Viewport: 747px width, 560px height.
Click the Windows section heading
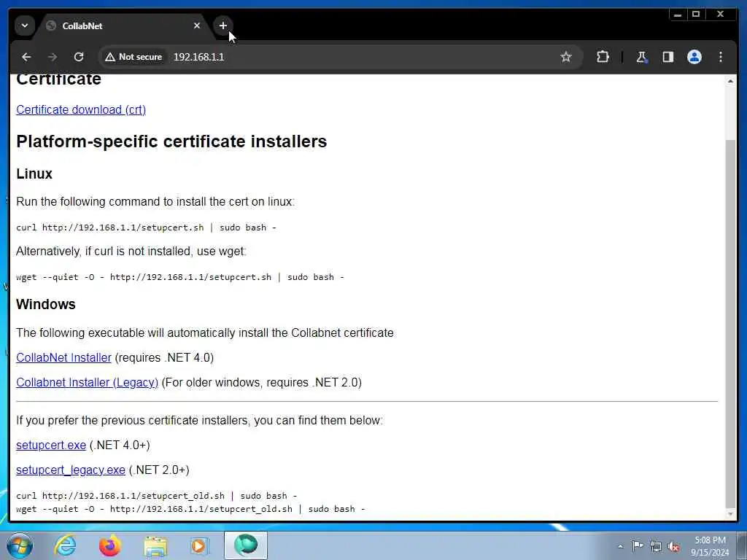click(x=46, y=304)
